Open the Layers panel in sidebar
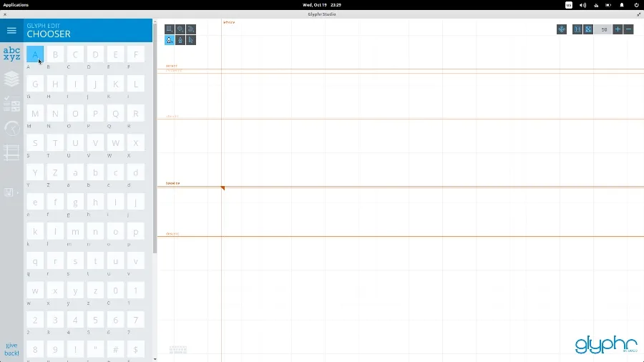644x362 pixels. point(11,79)
